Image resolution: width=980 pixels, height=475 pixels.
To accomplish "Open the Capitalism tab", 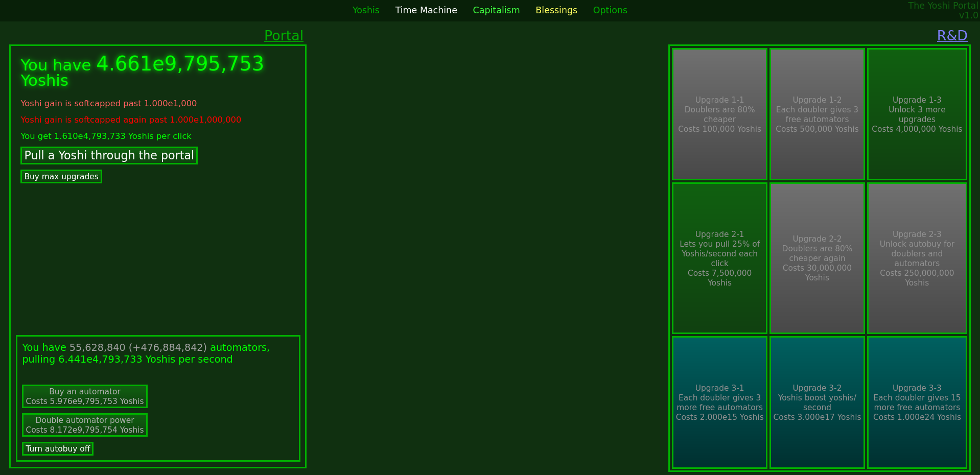I will click(496, 10).
